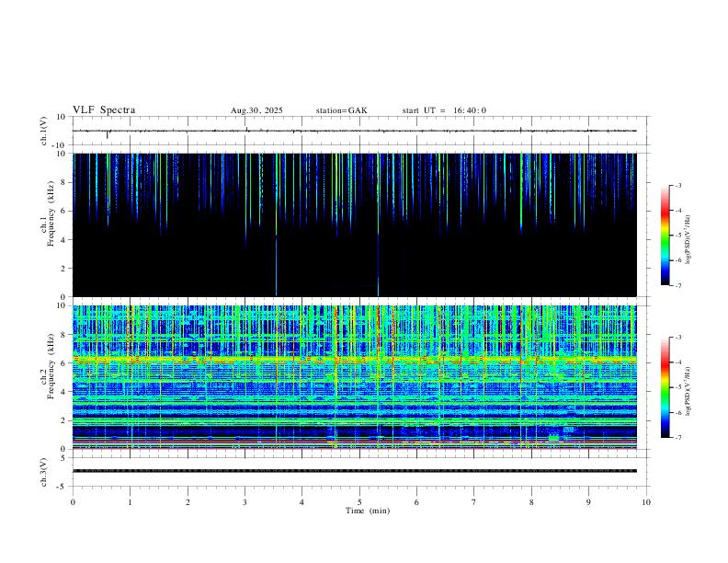728x563 pixels.
Task: Click the time tick label "0" on the x-axis
Action: click(73, 502)
